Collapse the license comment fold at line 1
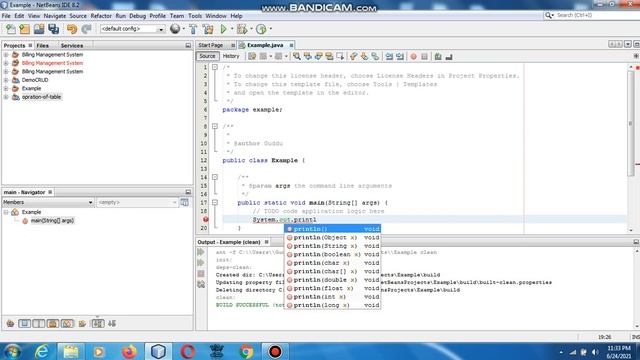This screenshot has height=360, width=640. tap(215, 67)
